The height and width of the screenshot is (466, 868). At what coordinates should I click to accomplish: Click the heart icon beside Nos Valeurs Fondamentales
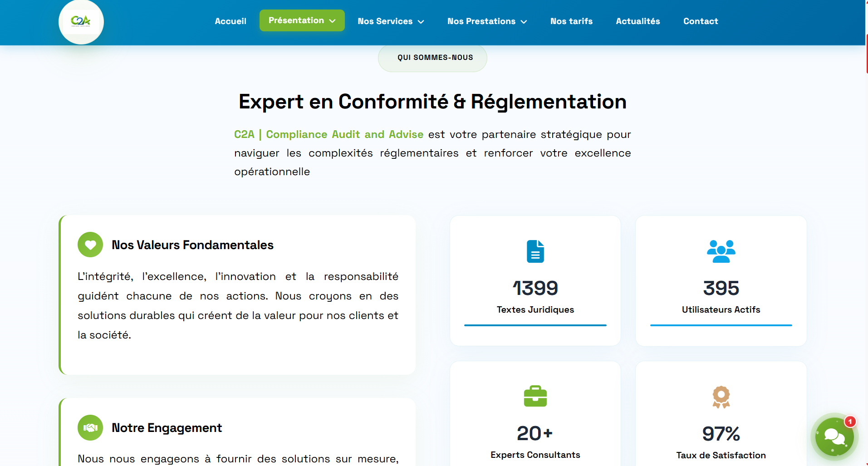click(90, 245)
